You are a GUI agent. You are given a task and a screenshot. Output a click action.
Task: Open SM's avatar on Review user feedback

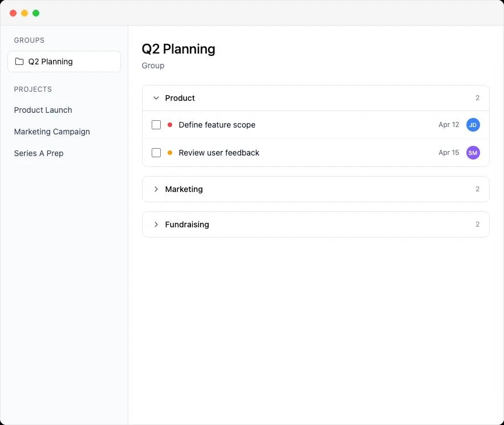(x=473, y=153)
